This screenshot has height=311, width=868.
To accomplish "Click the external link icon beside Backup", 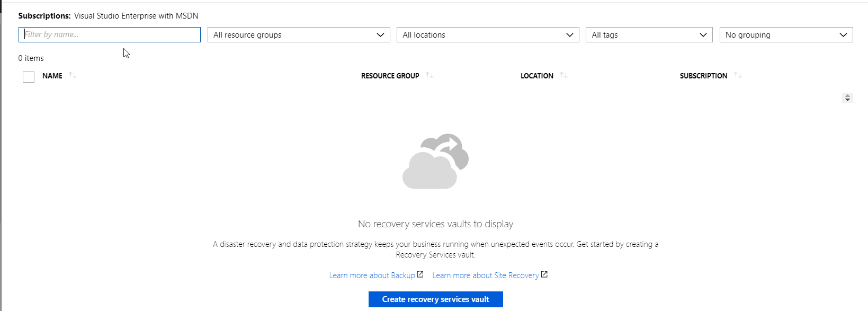I will point(420,274).
